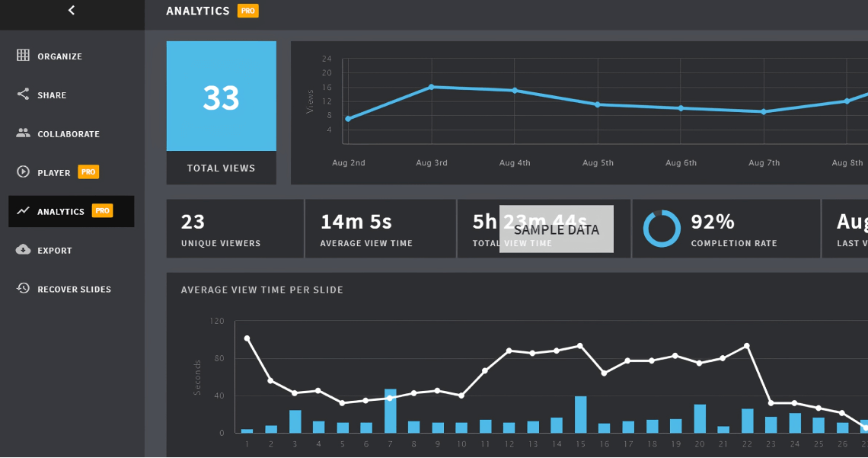This screenshot has height=458, width=868.
Task: Click the back arrow chevron
Action: click(x=72, y=10)
